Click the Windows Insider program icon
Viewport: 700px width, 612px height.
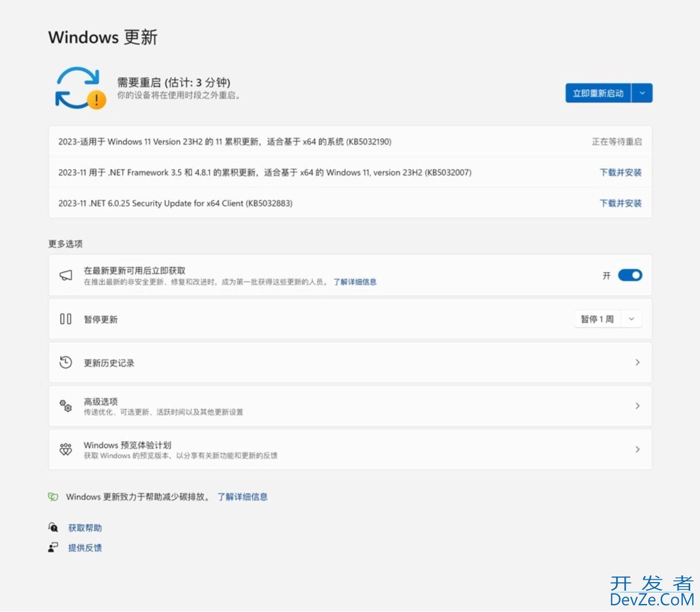[x=66, y=449]
